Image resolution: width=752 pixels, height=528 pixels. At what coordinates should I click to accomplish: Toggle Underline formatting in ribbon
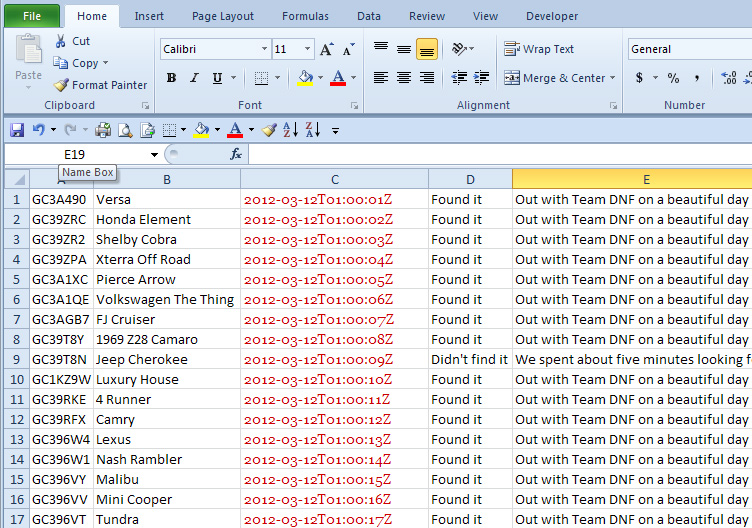217,78
